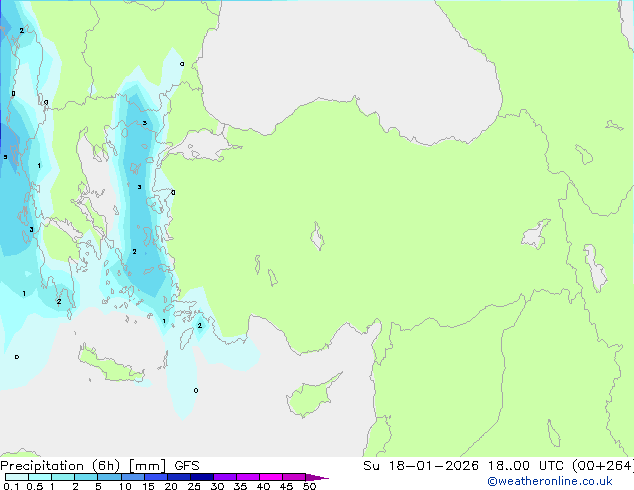Click the legend scale value 0.1

point(11,486)
